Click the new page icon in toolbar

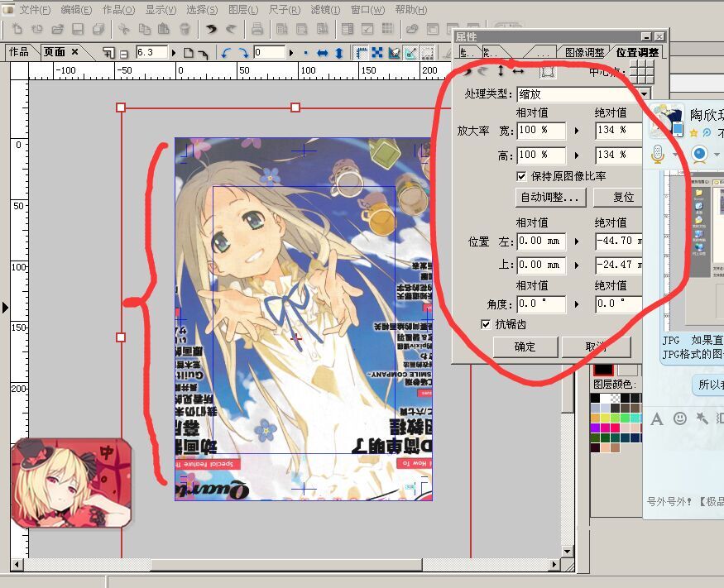(x=17, y=29)
